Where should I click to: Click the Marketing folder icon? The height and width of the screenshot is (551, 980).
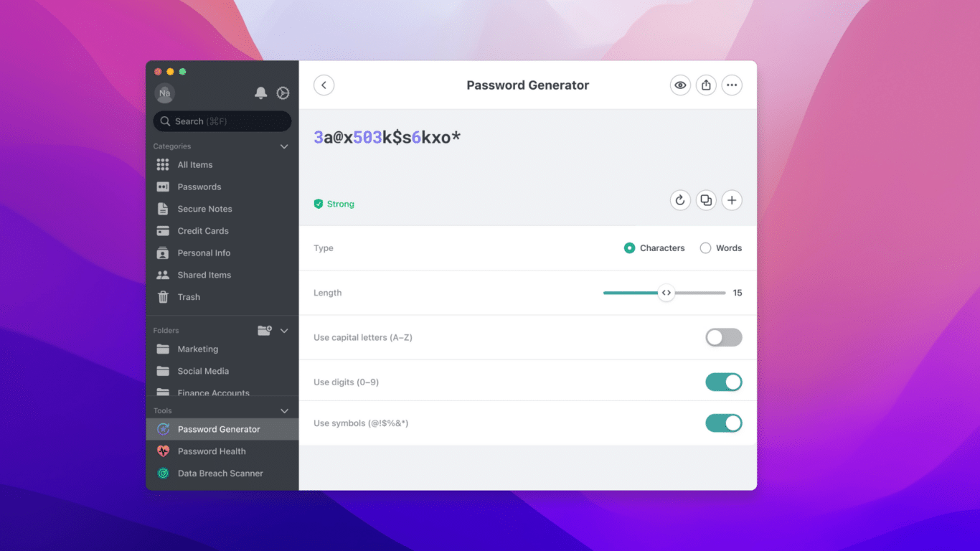tap(163, 349)
